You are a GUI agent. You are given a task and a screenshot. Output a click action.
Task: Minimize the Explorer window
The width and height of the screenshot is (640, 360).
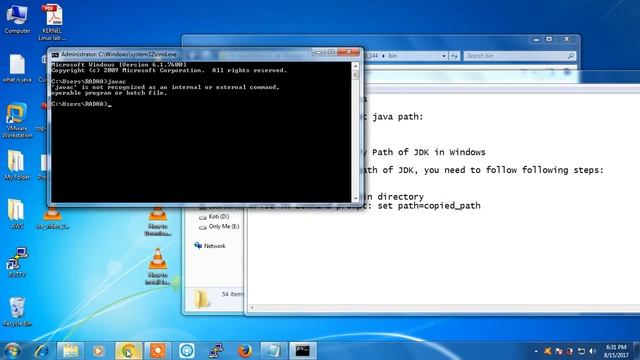536,39
